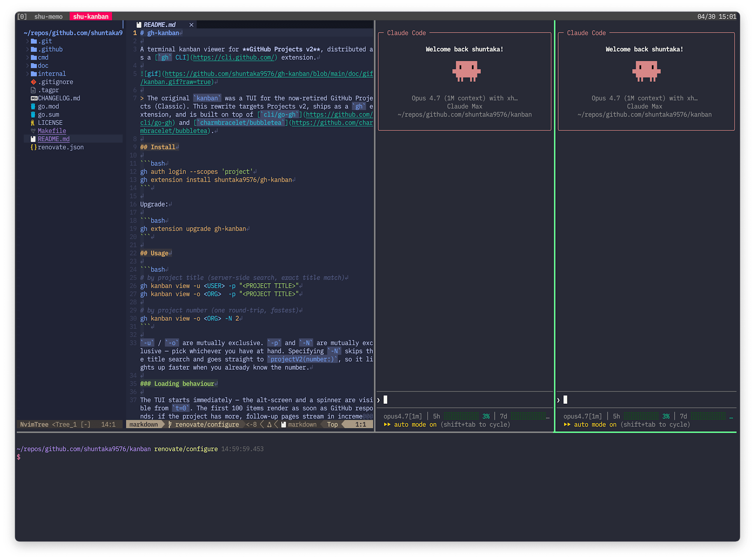Click the .git folder icon
Screen dimensions: 755x560
[34, 41]
